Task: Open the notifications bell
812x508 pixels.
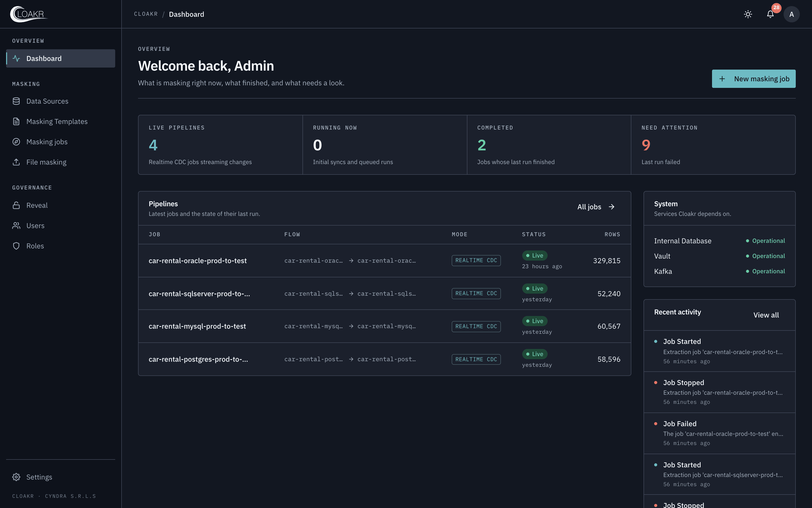Action: 770,14
